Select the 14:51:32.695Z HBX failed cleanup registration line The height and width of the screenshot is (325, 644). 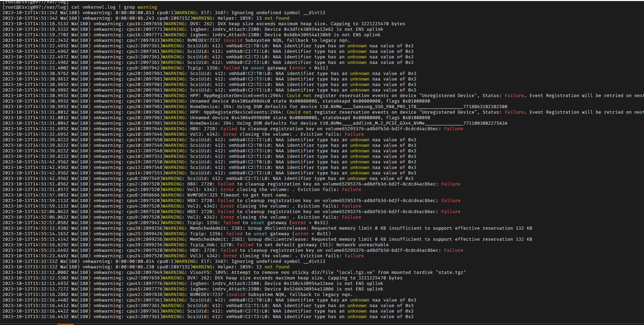pyautogui.click(x=233, y=129)
